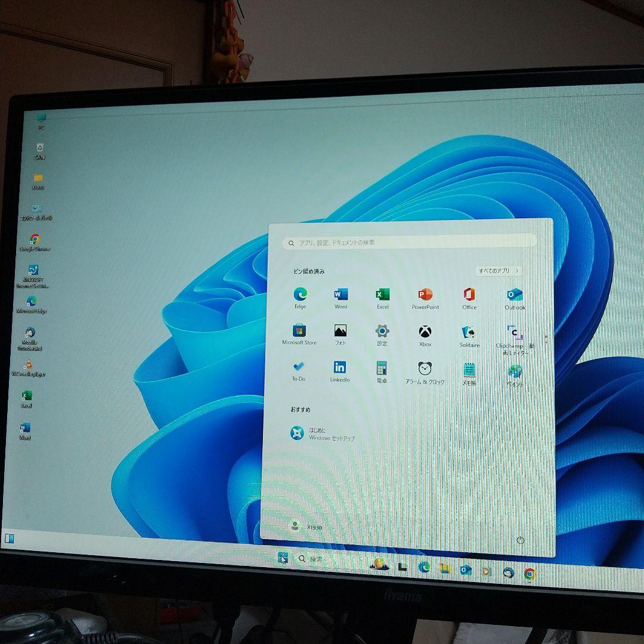Viewport: 644px width, 644px height.
Task: Open Thunderbird from the taskbar
Action: [508, 572]
